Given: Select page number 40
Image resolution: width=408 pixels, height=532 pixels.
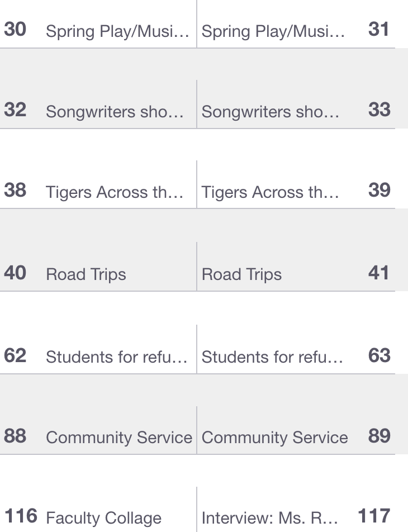Looking at the screenshot, I should 15,273.
